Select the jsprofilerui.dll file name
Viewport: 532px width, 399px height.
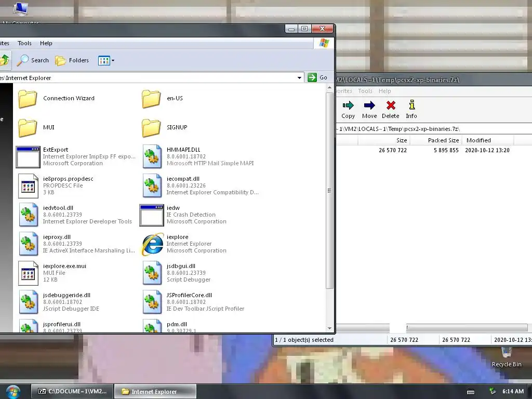[62, 324]
